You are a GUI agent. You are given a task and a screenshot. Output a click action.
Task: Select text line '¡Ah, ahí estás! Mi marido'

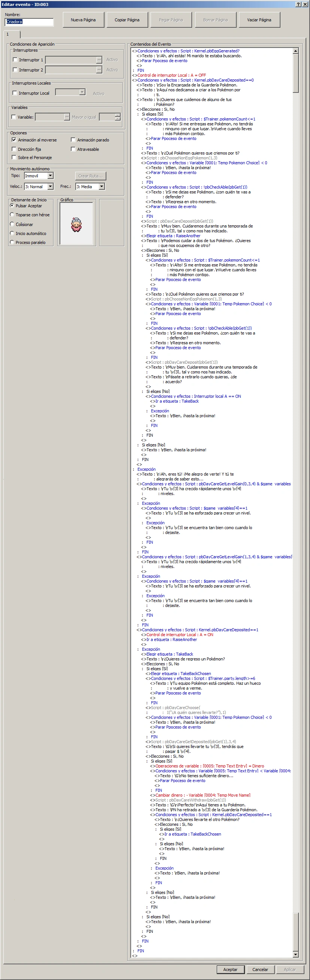(189, 56)
